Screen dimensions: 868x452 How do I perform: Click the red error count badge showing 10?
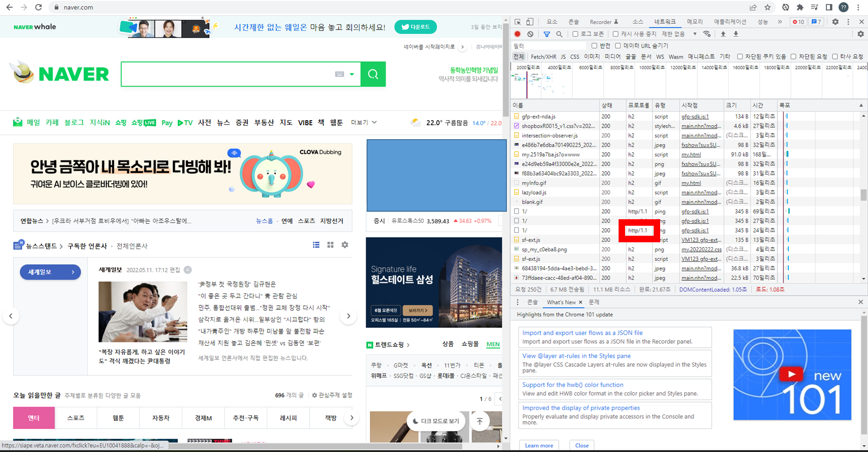point(798,22)
